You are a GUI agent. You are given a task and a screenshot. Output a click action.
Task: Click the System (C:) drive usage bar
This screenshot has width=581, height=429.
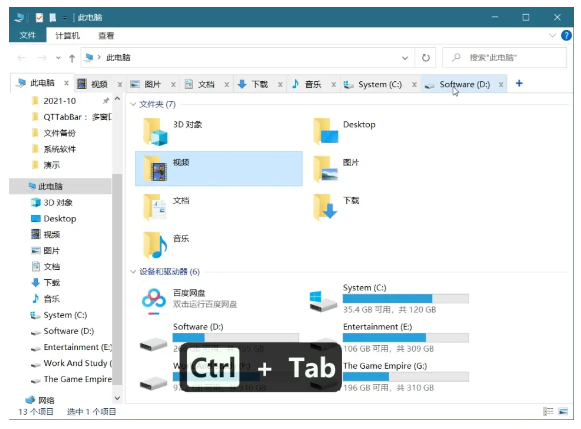[406, 299]
